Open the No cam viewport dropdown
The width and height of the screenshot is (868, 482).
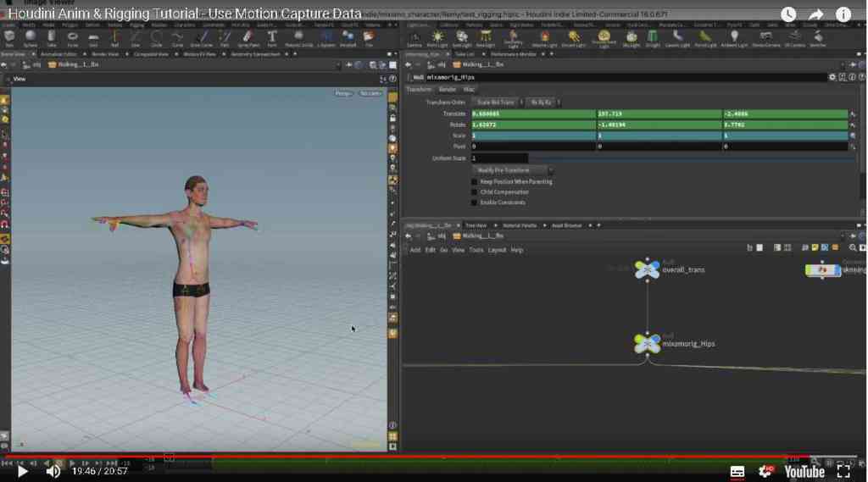[370, 93]
